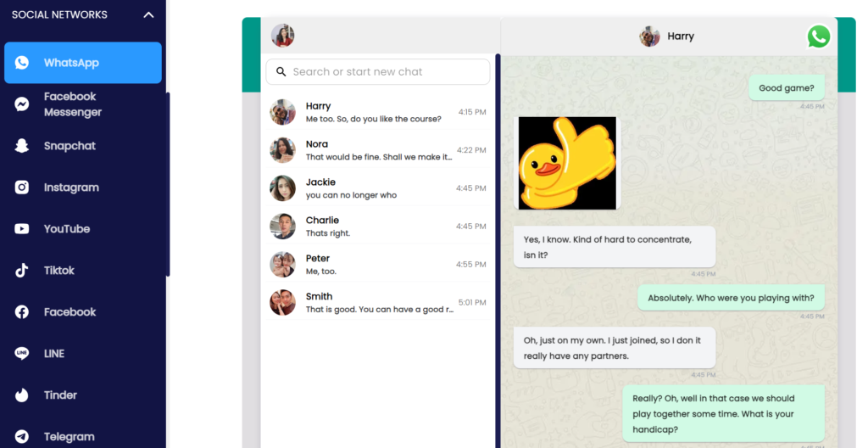
Task: Click Peter's avatar in the chat list
Action: point(282,265)
